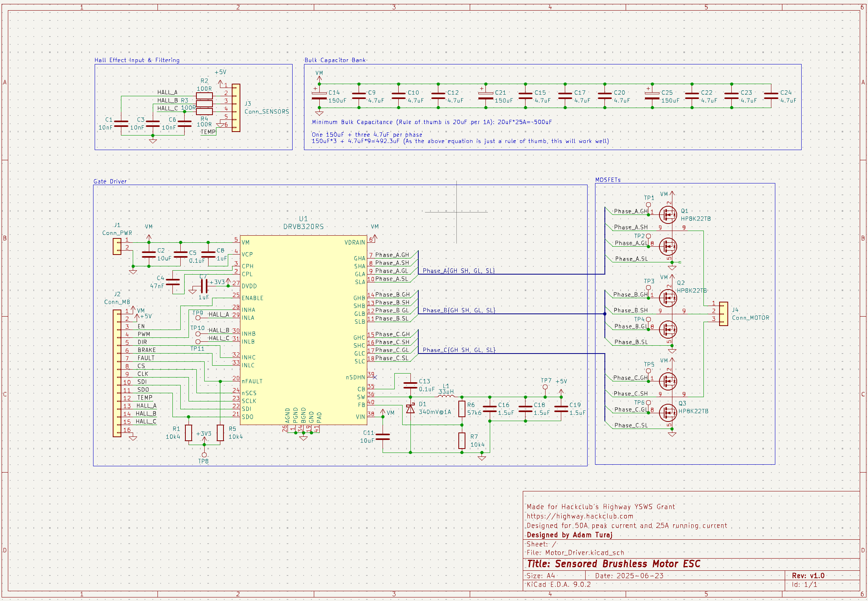The image size is (868, 601).
Task: Click the VDRAIN pin label on U1
Action: click(x=355, y=242)
